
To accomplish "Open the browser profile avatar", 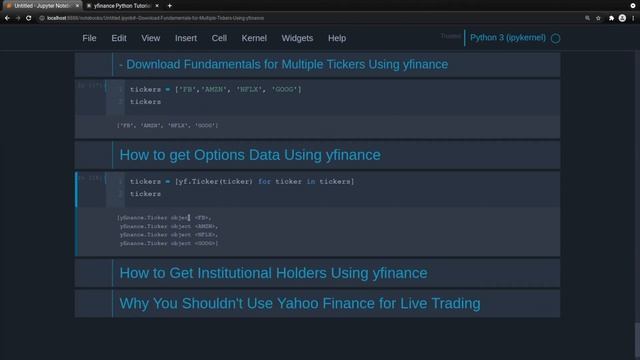I will pos(622,18).
